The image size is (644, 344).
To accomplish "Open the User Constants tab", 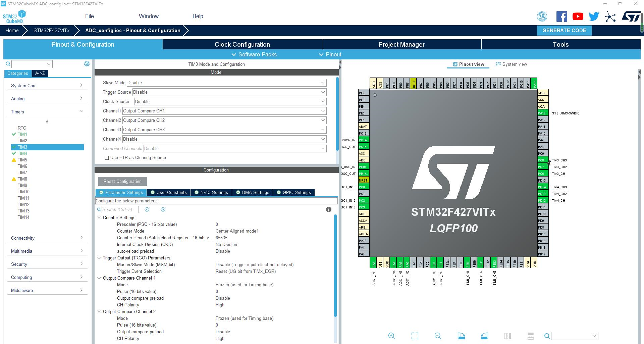I will point(169,192).
